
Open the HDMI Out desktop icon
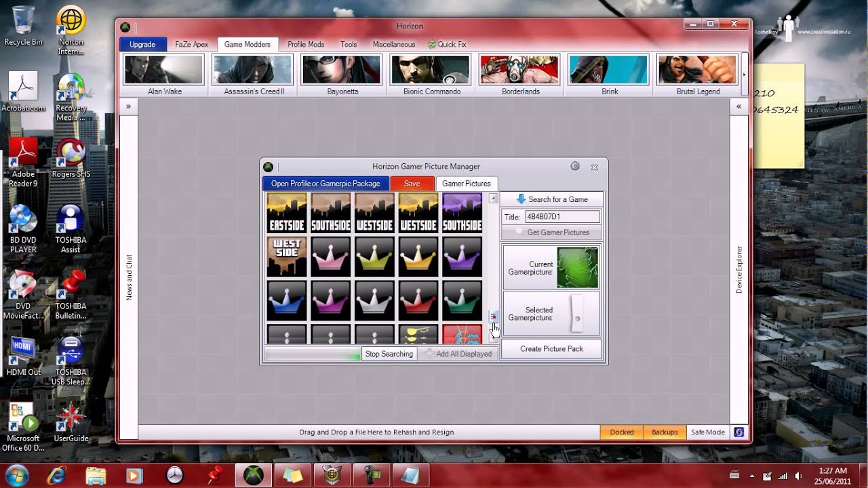click(x=23, y=357)
